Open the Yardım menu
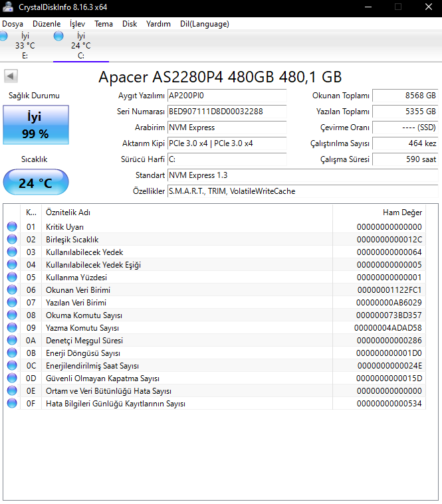The image size is (442, 504). pos(158,24)
